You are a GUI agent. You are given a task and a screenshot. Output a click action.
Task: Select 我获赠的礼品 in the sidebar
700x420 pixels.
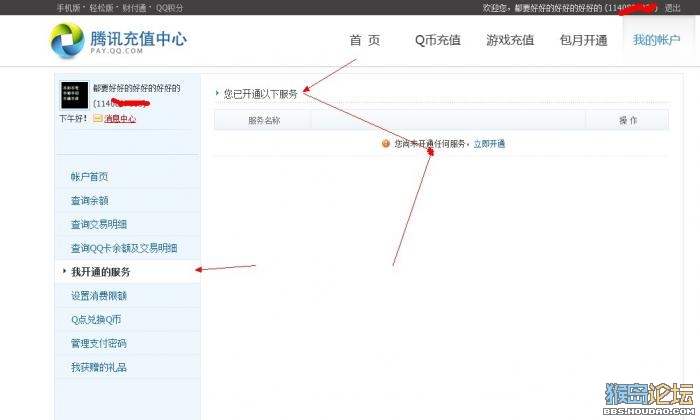tap(127, 367)
